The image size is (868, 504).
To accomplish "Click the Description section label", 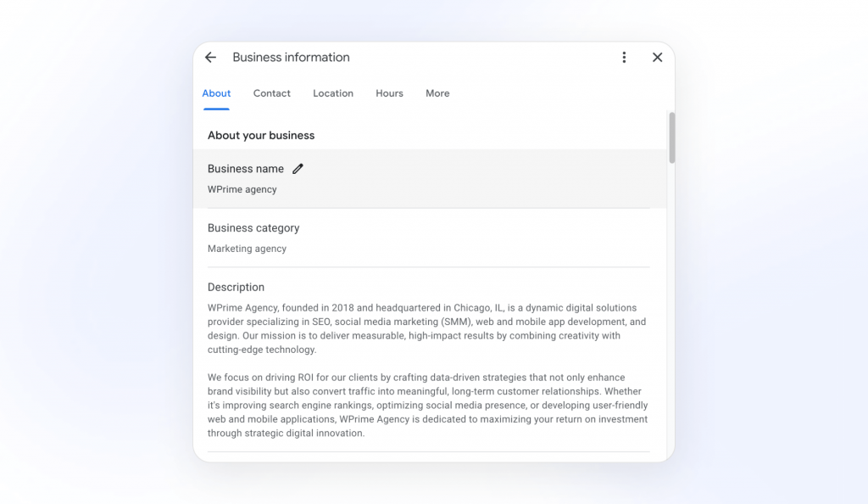I will [x=236, y=288].
